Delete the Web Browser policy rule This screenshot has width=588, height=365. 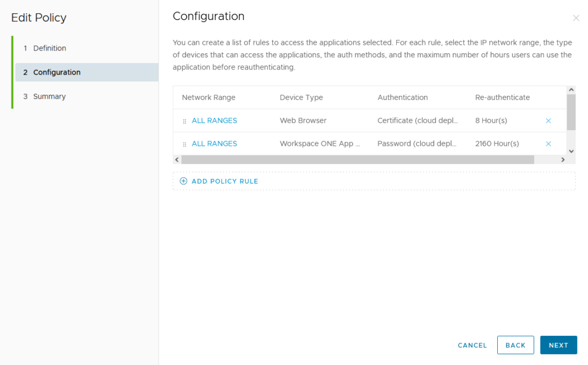coord(548,121)
